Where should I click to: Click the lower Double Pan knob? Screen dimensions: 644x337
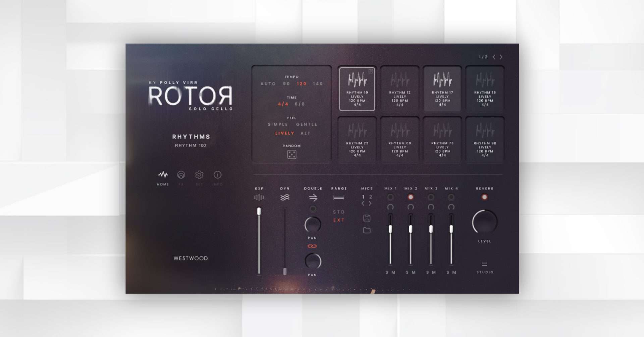click(313, 262)
